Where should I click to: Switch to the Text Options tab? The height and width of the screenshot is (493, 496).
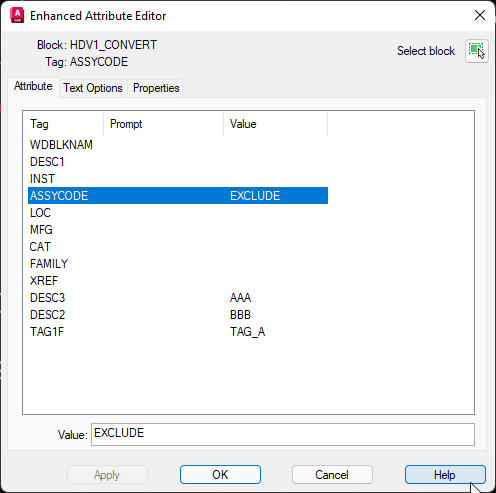coord(93,88)
